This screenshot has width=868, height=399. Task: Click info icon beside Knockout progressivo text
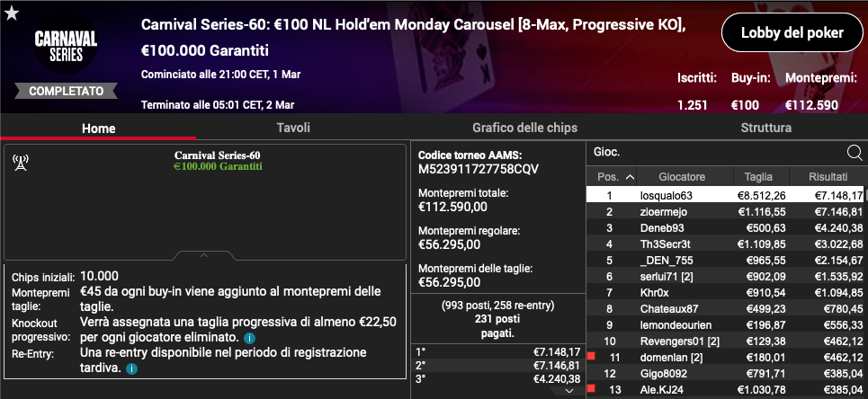[249, 338]
